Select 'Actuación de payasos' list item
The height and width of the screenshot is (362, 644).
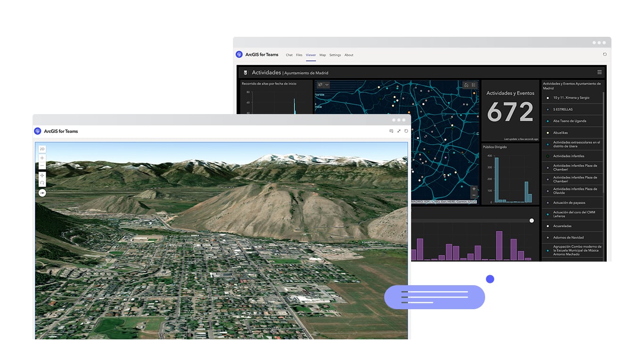click(x=572, y=203)
